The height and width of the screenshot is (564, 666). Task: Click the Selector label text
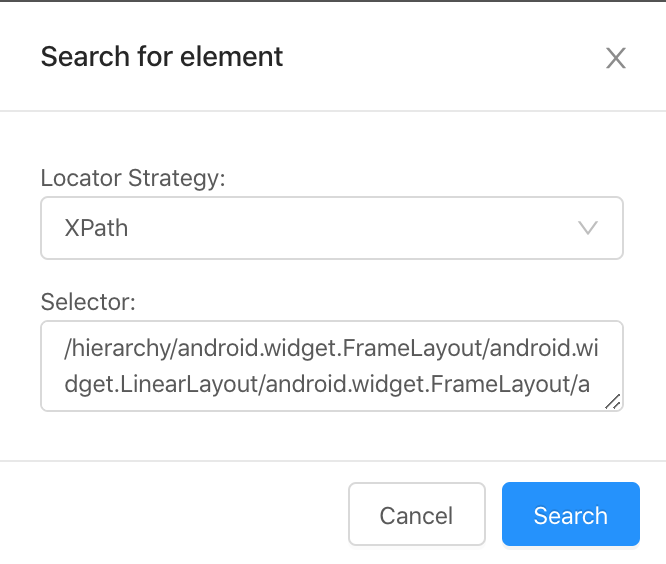[x=87, y=302]
